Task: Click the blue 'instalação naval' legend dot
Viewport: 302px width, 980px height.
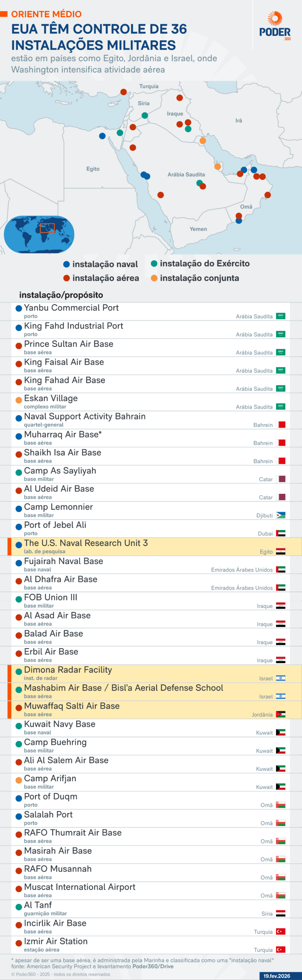Action: (66, 264)
